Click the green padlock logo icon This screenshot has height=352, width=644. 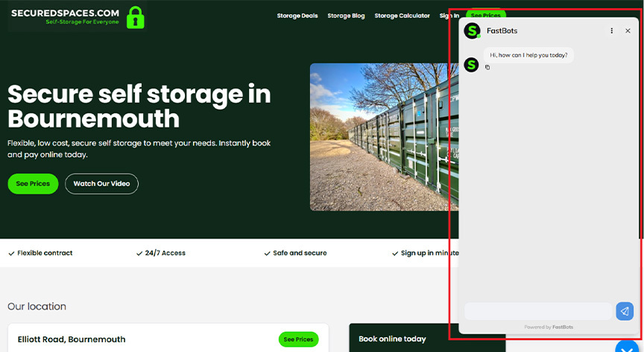click(x=135, y=16)
